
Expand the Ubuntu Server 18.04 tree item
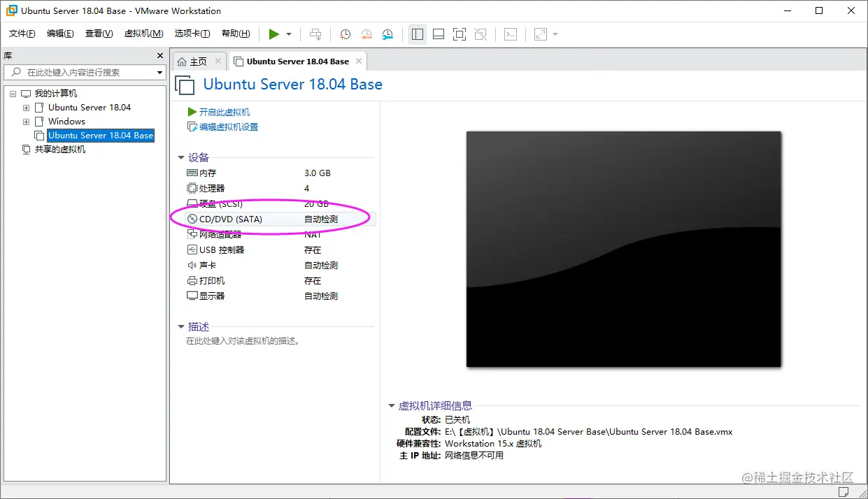26,107
